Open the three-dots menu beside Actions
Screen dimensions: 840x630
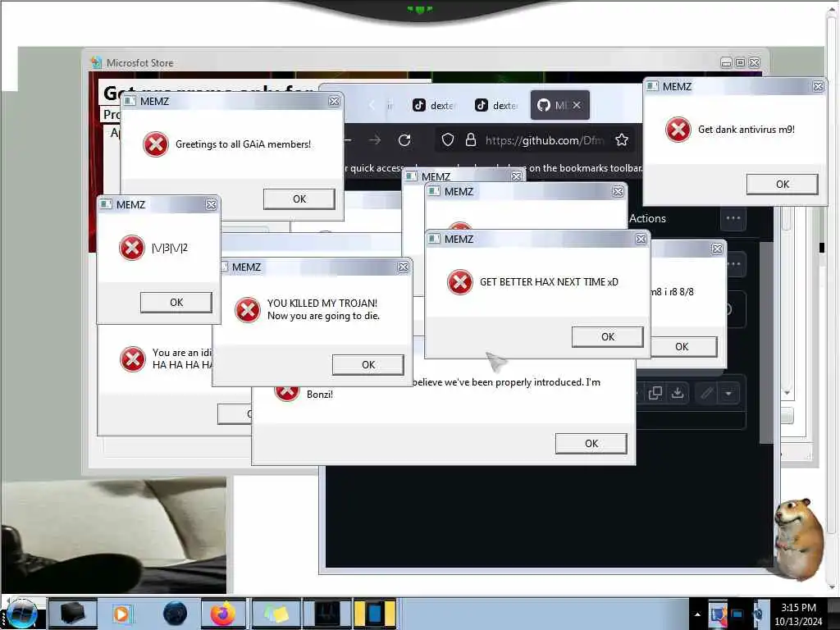click(733, 218)
